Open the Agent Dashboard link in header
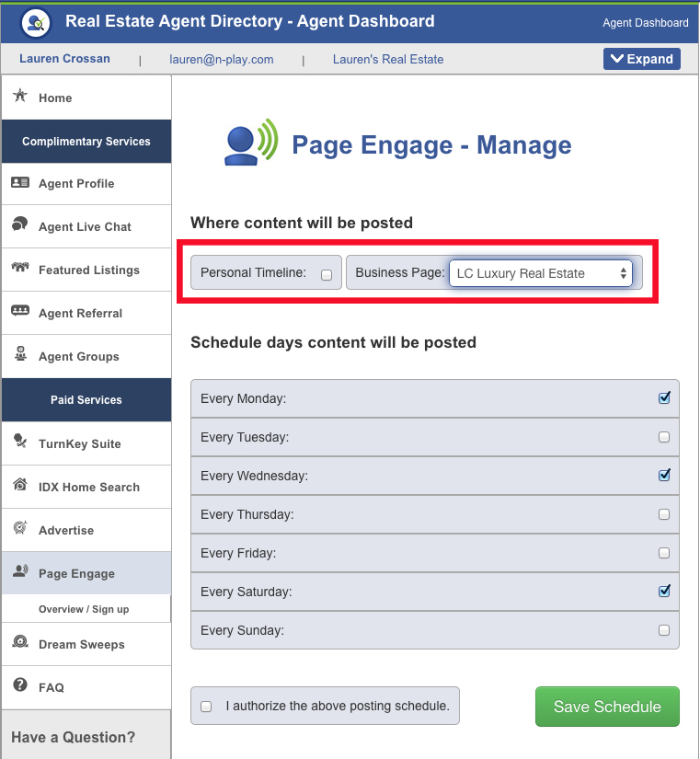Screen dimensions: 700x759 coord(645,23)
